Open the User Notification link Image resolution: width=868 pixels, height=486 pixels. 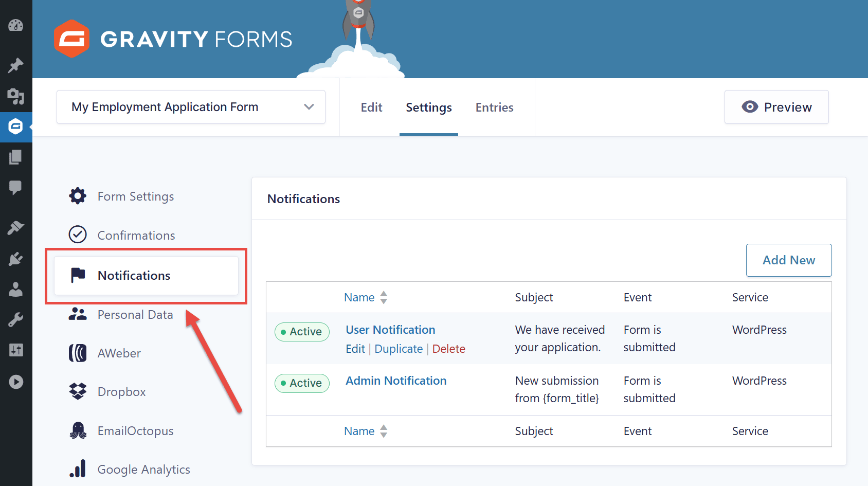coord(390,330)
